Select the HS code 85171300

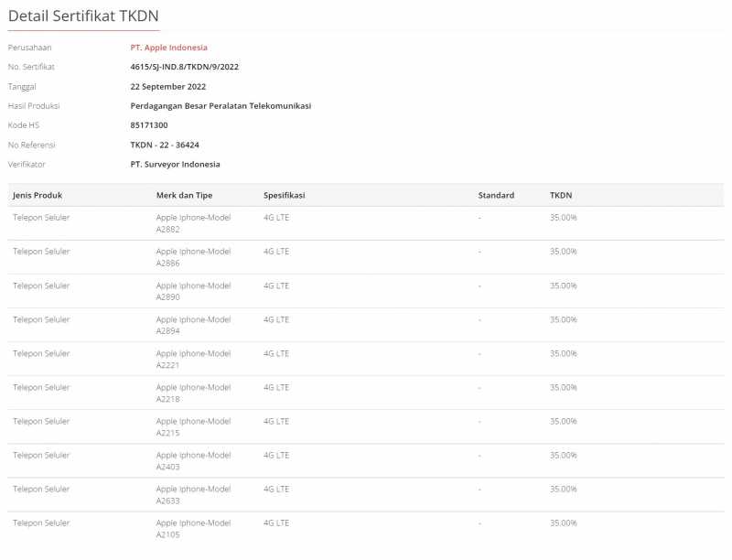(x=149, y=125)
